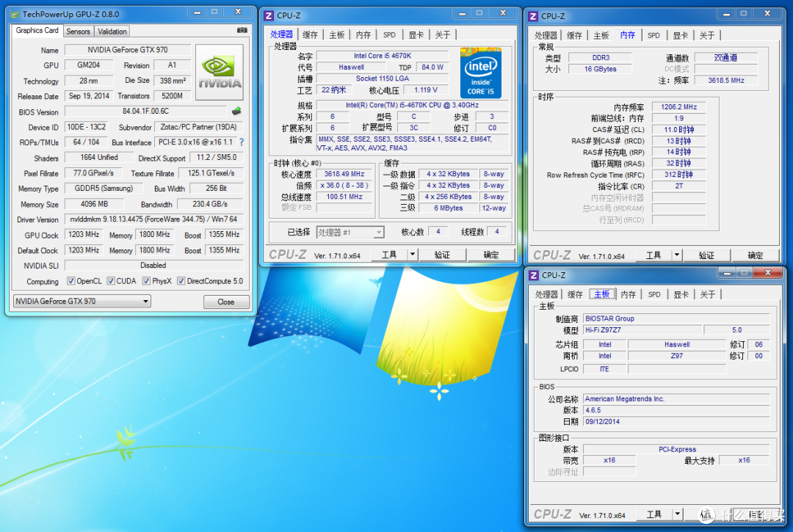Viewport: 793px width, 532px height.
Task: Expand 工具 arrow in memory CPU-Z window
Action: coord(677,255)
